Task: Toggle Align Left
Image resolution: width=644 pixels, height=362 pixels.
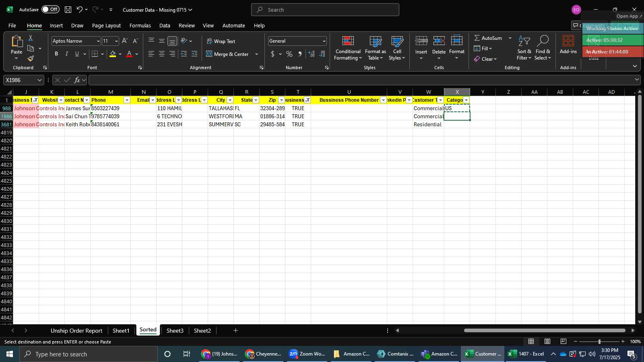Action: pos(151,54)
